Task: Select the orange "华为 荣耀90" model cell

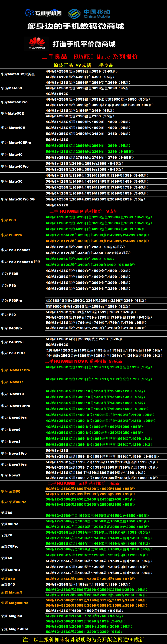Action: point(22,492)
